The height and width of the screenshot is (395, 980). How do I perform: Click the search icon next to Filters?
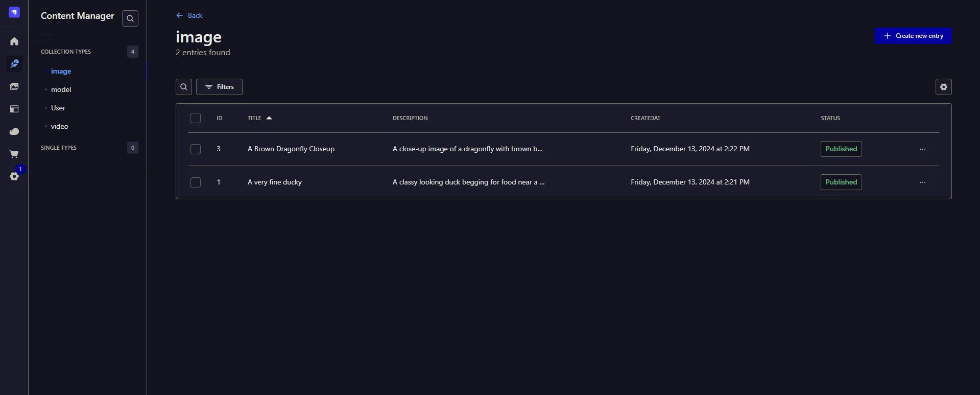click(184, 87)
